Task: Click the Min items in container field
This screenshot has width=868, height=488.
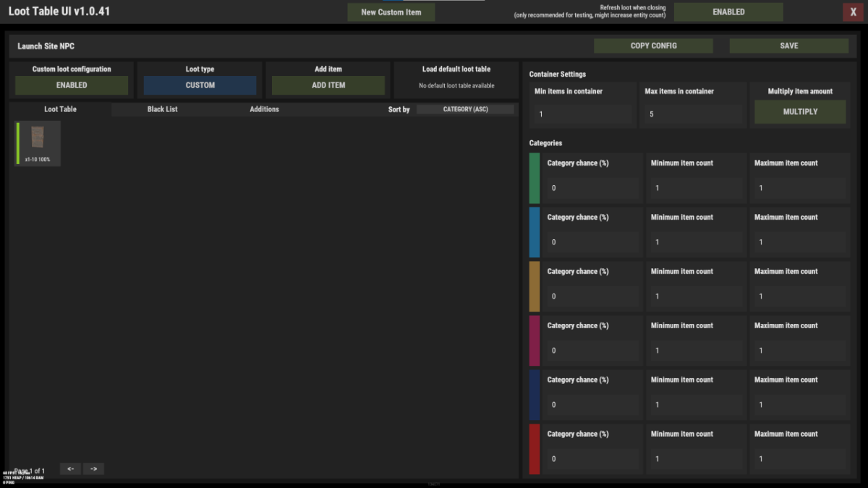Action: pyautogui.click(x=584, y=115)
